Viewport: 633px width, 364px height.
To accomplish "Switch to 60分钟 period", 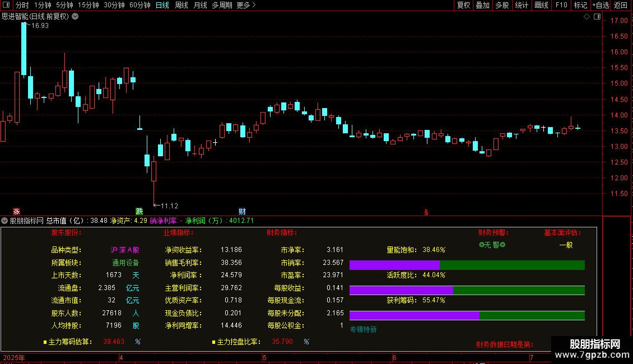I will (x=139, y=5).
